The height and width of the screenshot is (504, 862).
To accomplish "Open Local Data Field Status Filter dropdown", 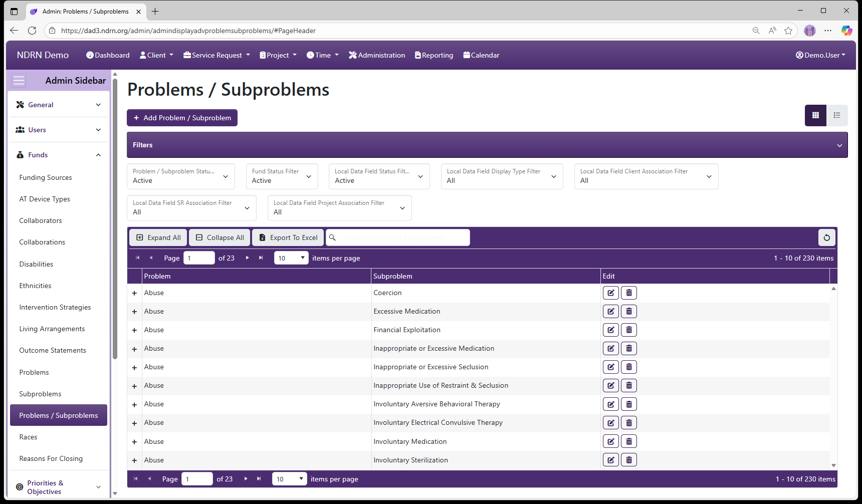I will (379, 176).
